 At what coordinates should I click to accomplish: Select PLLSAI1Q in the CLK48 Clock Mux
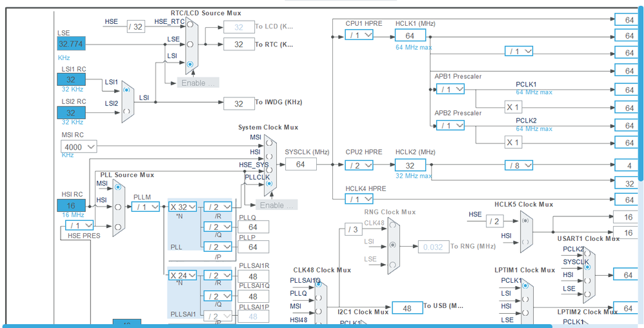319,284
